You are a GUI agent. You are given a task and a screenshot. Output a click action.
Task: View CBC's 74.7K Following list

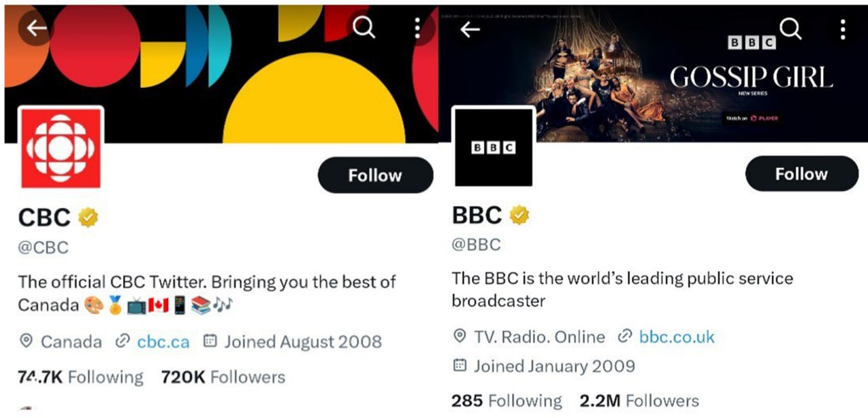click(81, 377)
